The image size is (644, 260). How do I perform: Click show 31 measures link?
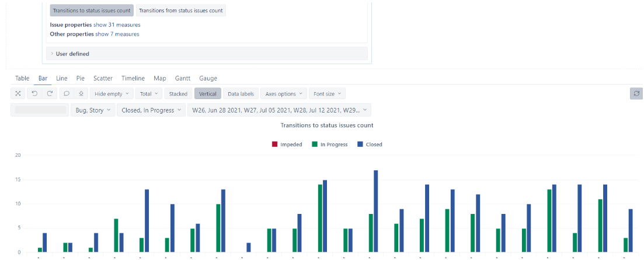pyautogui.click(x=117, y=25)
